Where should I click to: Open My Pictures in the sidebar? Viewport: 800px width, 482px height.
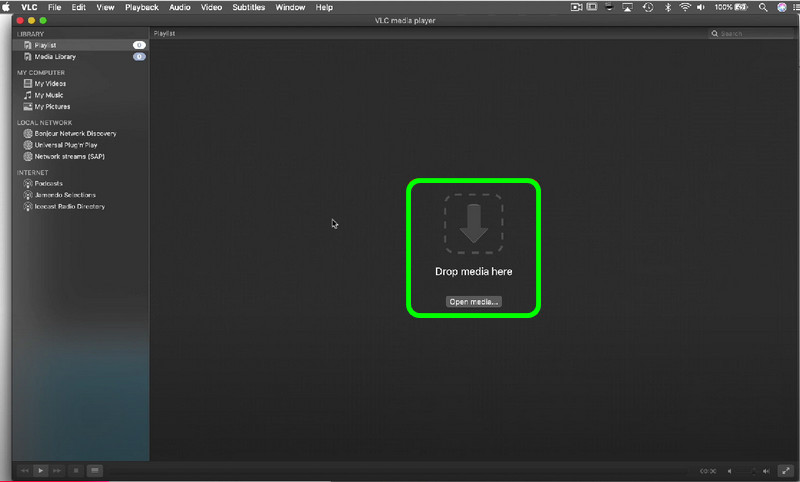(x=52, y=107)
